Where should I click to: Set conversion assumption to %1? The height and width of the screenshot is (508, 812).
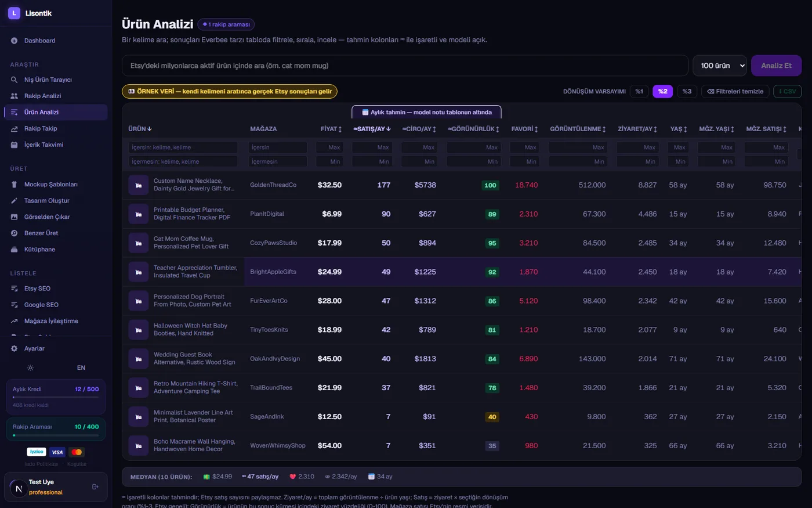[x=639, y=91]
